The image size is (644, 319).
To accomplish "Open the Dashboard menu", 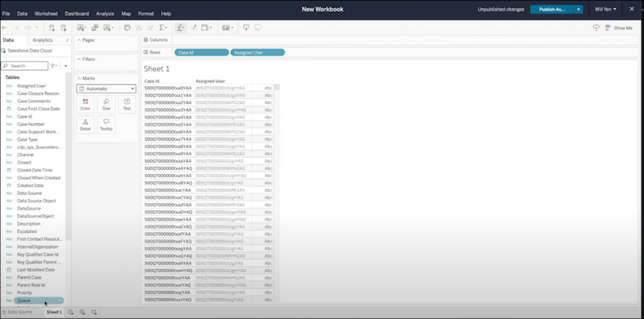I will pyautogui.click(x=76, y=14).
